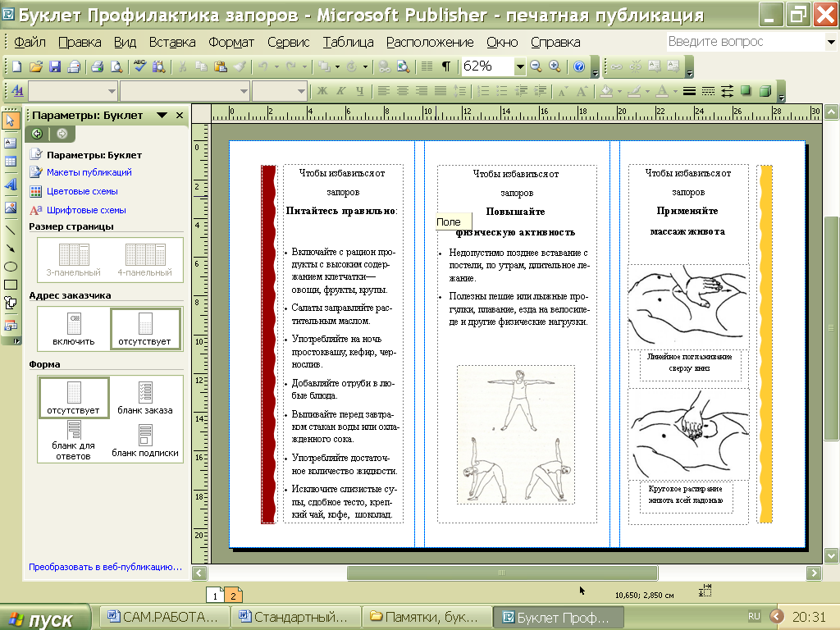Switch to page 1 tab
This screenshot has height=630, width=840.
click(216, 596)
